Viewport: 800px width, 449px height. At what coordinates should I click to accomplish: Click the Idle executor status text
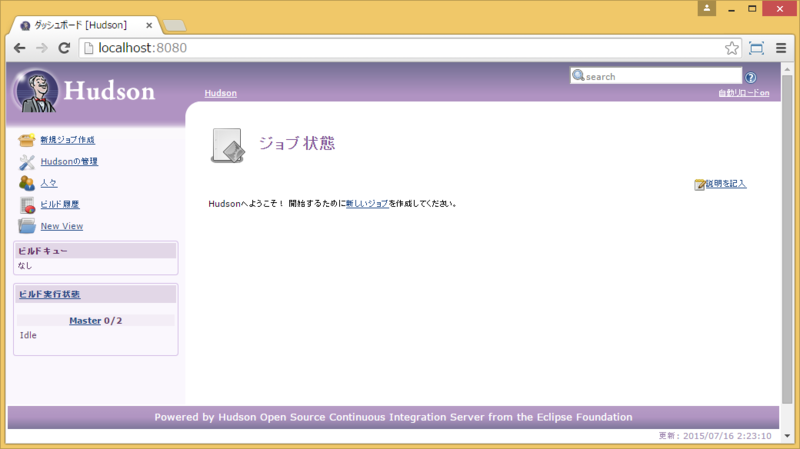pos(28,335)
